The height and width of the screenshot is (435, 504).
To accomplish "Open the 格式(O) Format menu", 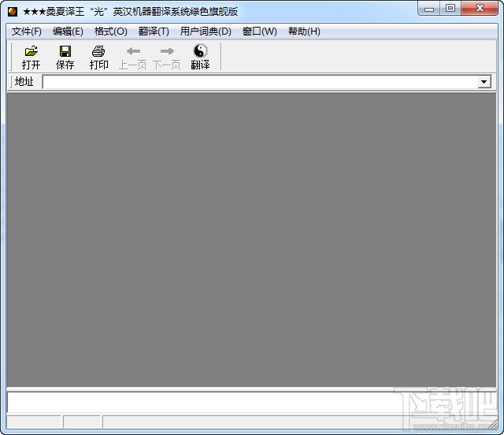I will click(110, 32).
